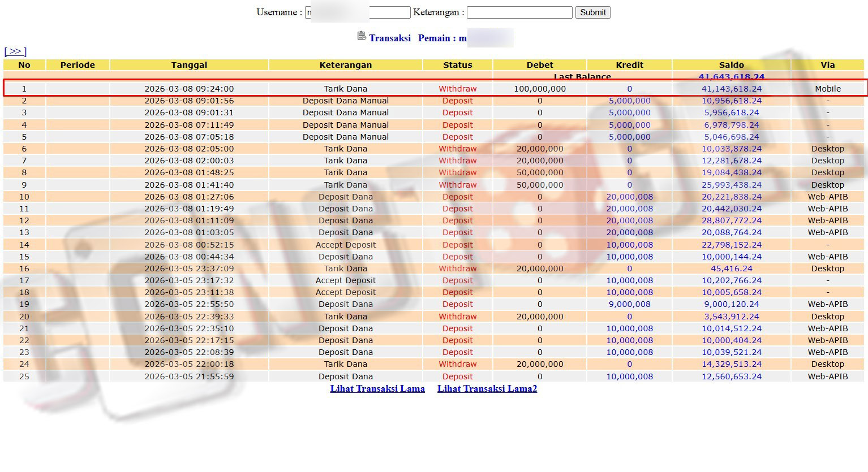Select the highlighted row 1 Tarik Dana entry
Image resolution: width=868 pixels, height=472 pixels.
pyautogui.click(x=345, y=89)
